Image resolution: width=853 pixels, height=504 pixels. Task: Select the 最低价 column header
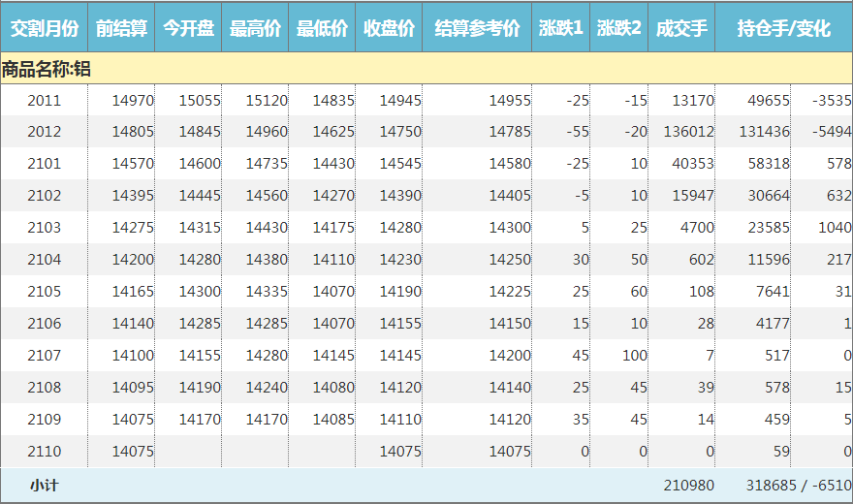322,28
